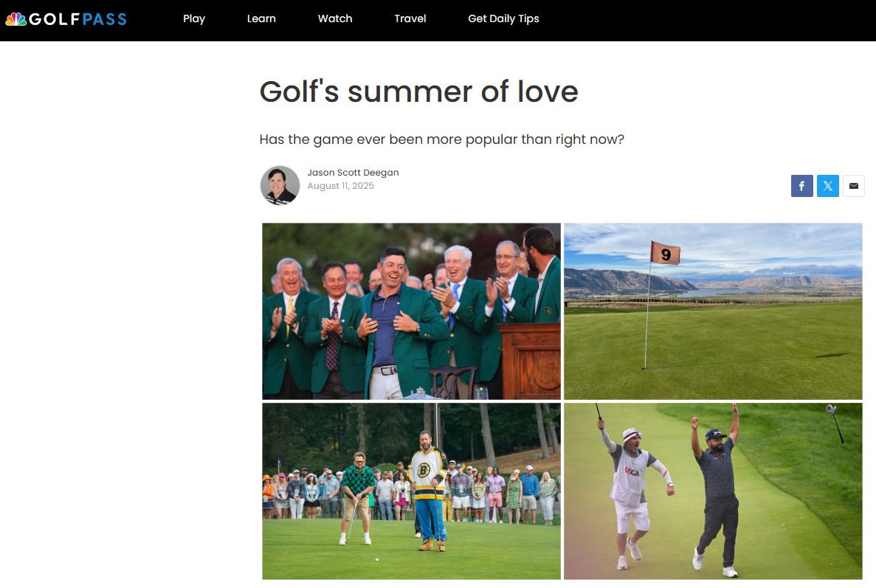Viewport: 876px width, 588px height.
Task: Open author Jason Scott Deegan's profile
Action: pos(353,173)
